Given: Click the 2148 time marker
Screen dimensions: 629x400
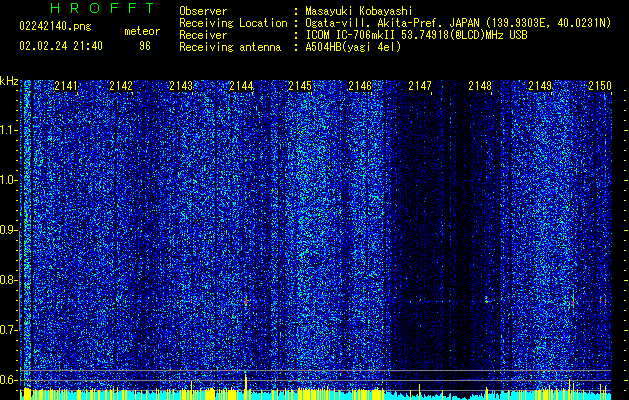Looking at the screenshot, I should (x=480, y=86).
